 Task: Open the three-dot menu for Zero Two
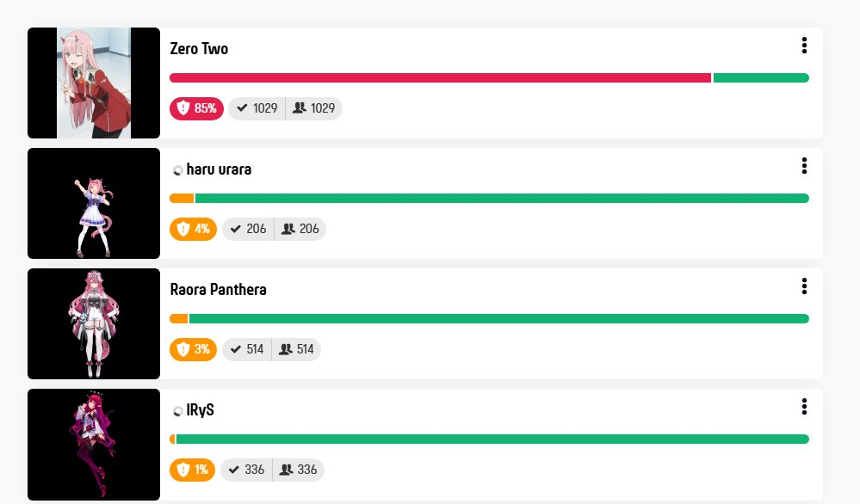coord(804,46)
